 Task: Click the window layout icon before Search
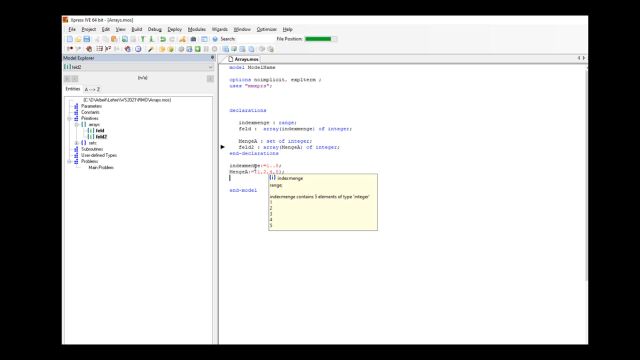click(x=204, y=39)
